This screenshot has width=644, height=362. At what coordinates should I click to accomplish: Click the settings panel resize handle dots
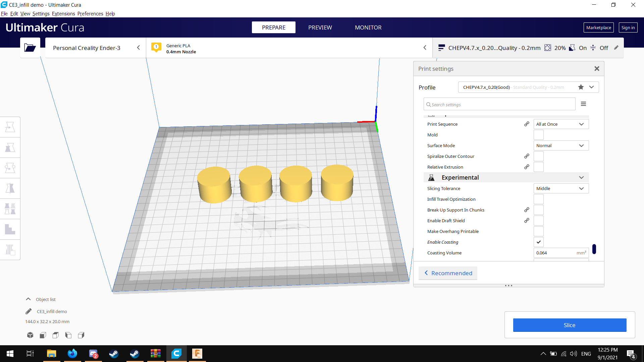tap(508, 286)
